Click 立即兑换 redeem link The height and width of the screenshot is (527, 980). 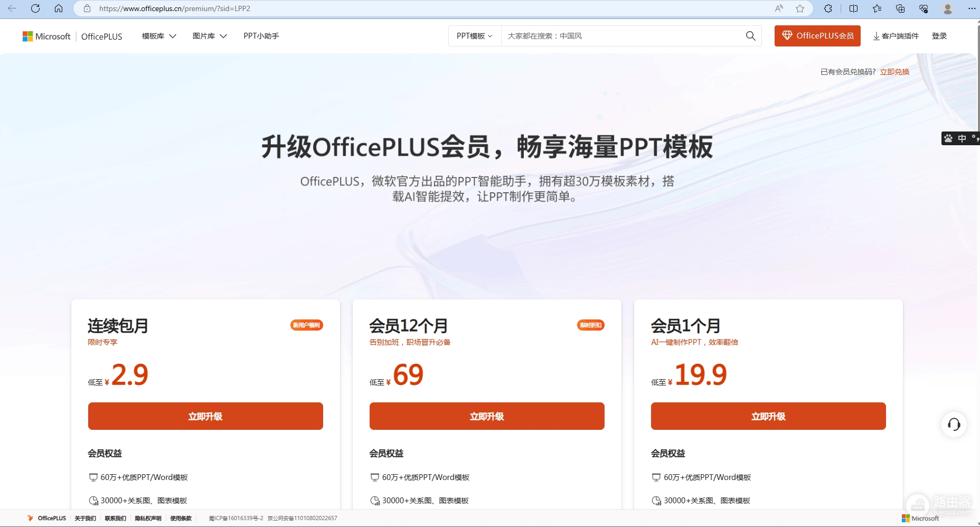(894, 72)
